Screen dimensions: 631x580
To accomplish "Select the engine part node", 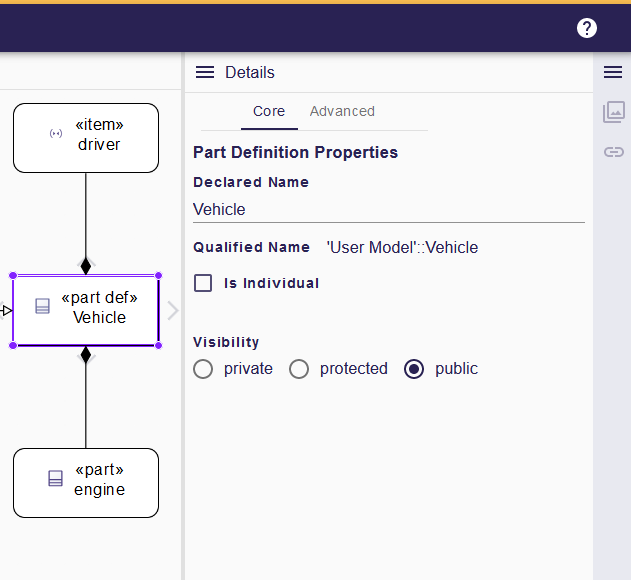I will (x=99, y=482).
